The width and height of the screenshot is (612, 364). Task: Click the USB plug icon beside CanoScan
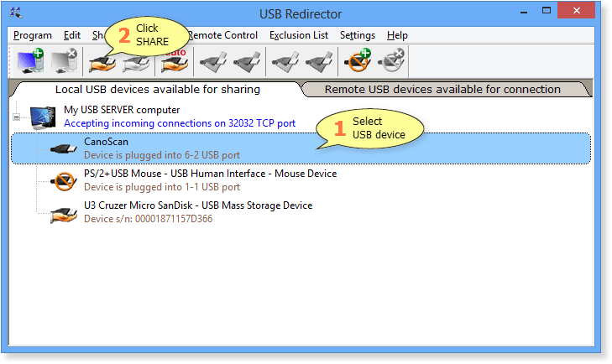[x=64, y=148]
